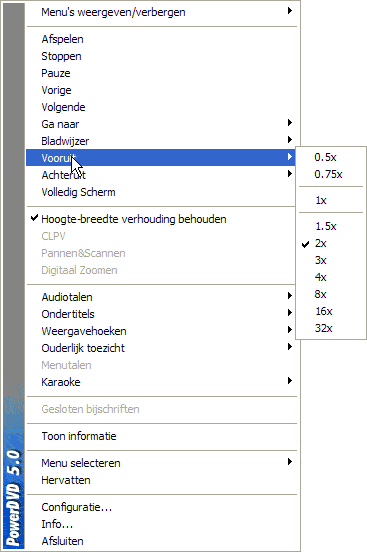The width and height of the screenshot is (367, 552).
Task: Set forward speed to 0.5x
Action: click(x=331, y=157)
